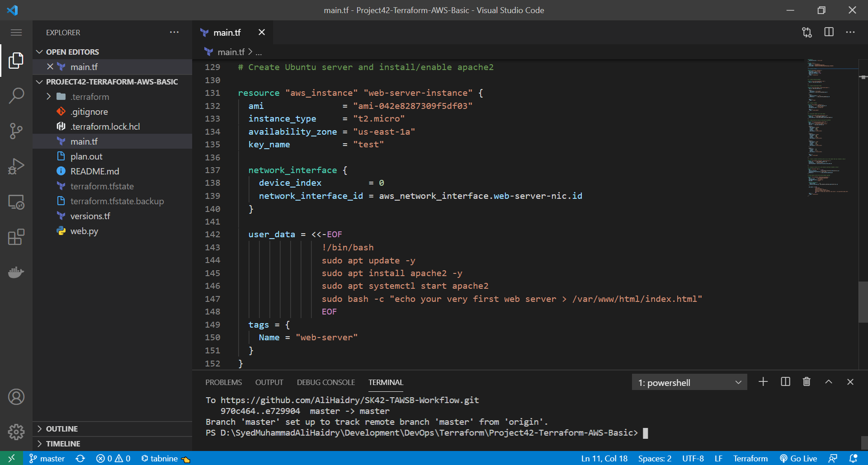
Task: Change file encoding UTF-8
Action: pyautogui.click(x=693, y=458)
